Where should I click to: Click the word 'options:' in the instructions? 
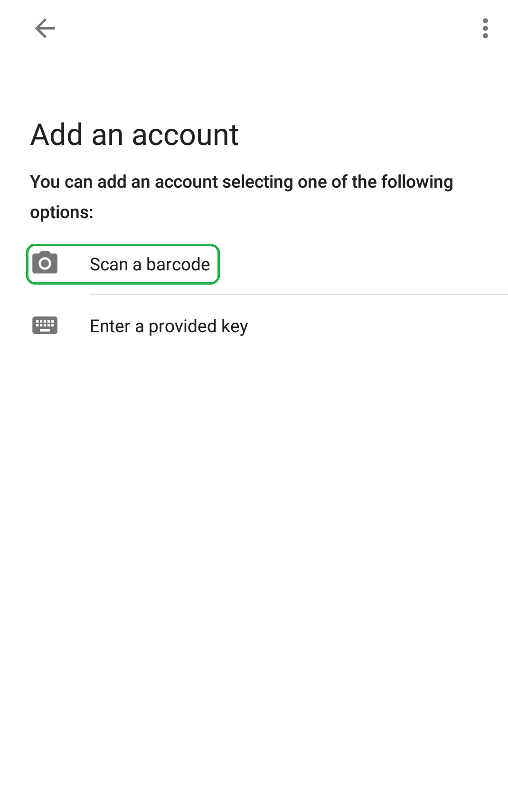pos(62,212)
